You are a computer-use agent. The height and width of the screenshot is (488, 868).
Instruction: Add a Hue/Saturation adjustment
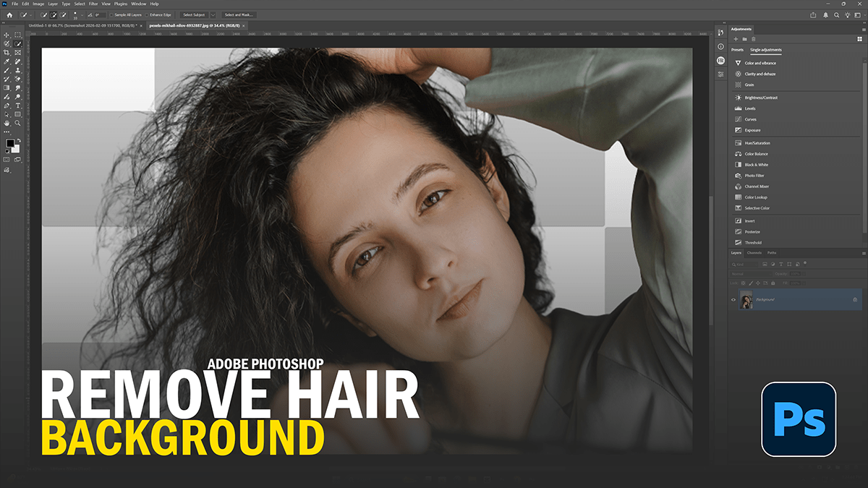tap(757, 143)
